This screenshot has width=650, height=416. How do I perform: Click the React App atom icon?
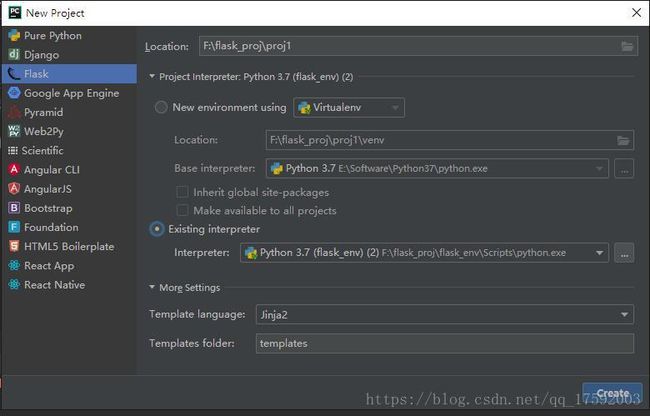[x=14, y=265]
